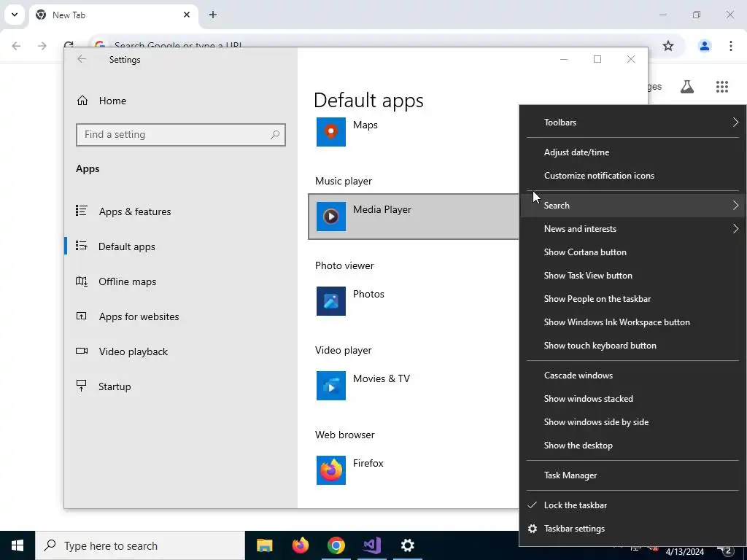Viewport: 747px width, 560px height.
Task: Maximize the Settings window
Action: point(597,59)
